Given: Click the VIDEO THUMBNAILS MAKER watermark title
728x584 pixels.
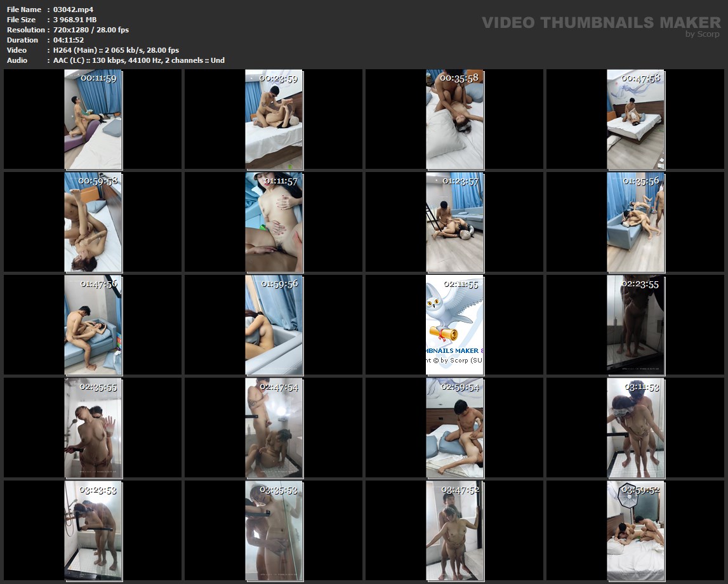Looking at the screenshot, I should coord(600,23).
